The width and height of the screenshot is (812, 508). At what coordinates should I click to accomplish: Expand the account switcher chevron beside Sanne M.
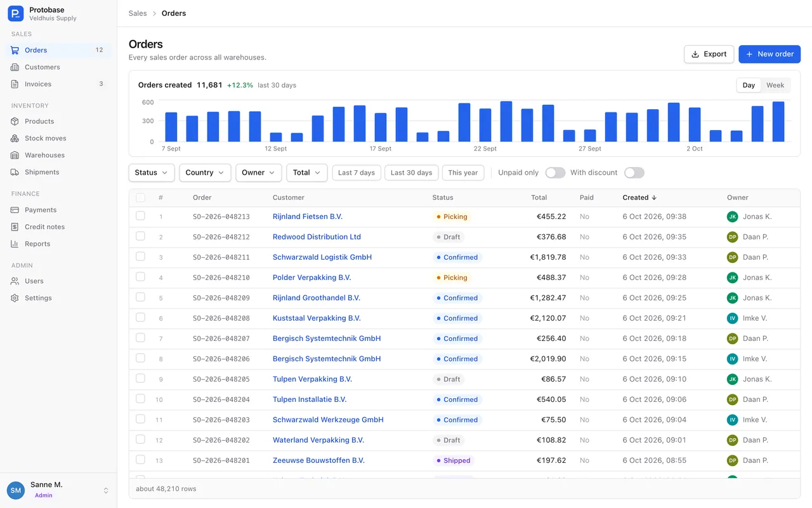[x=106, y=490]
